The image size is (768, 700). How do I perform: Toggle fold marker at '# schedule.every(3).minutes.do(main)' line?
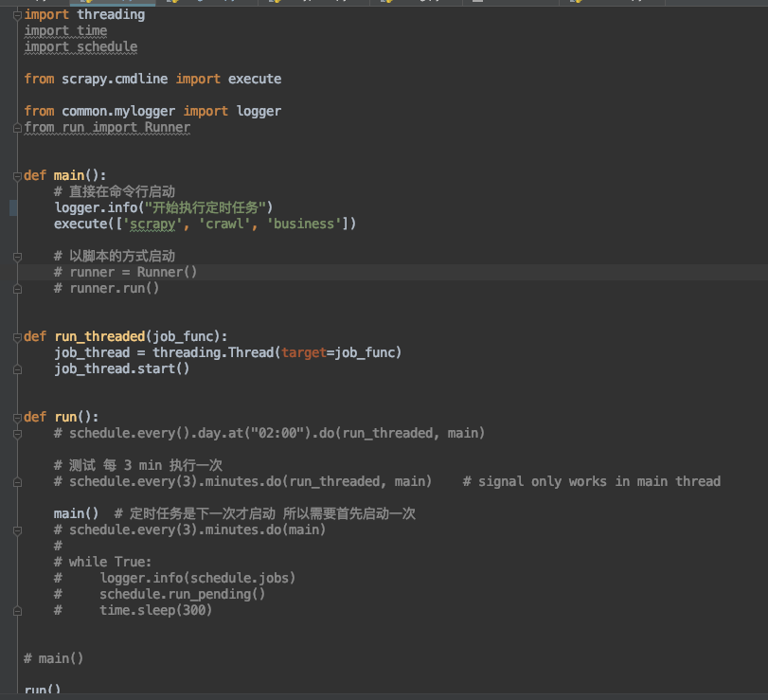(17, 530)
